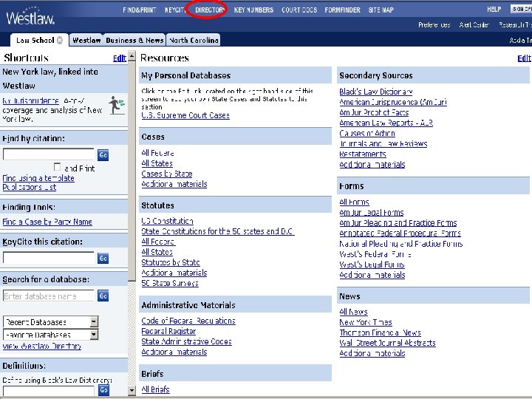The image size is (532, 399).
Task: Click the Enter database name field
Action: [49, 296]
